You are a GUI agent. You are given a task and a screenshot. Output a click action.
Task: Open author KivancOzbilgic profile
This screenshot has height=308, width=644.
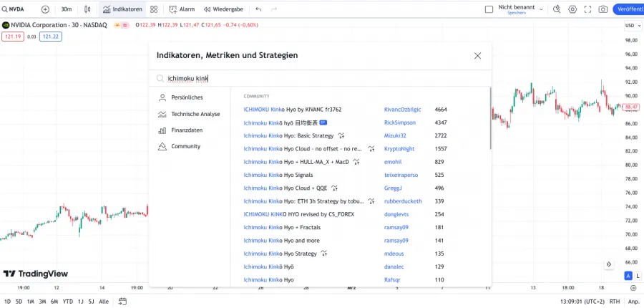402,110
